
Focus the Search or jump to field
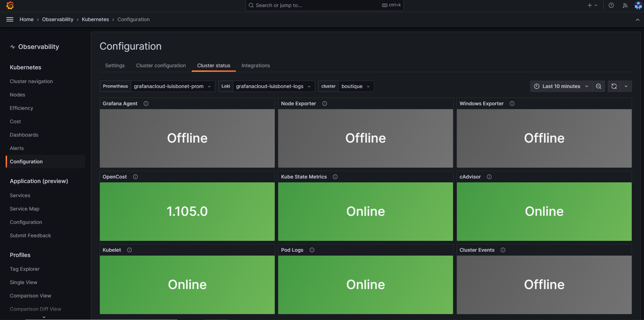(324, 5)
